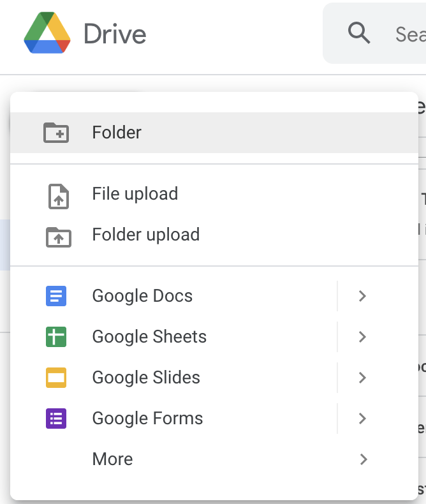Create a new Google Forms form

point(173,419)
